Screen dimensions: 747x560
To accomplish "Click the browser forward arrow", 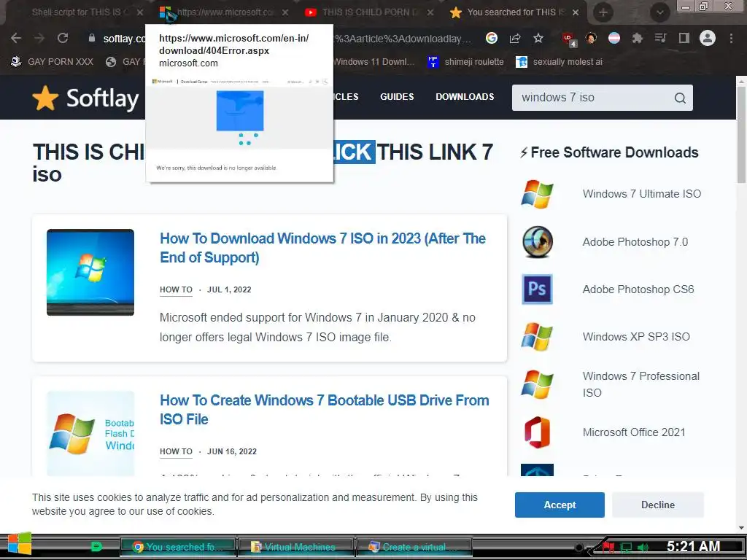I will pos(39,38).
